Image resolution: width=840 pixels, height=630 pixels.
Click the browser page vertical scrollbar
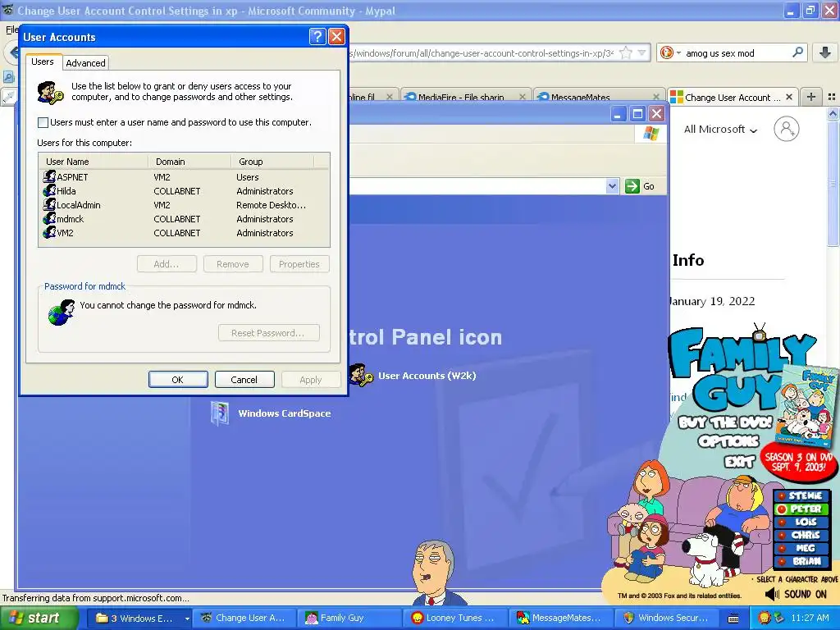click(x=833, y=182)
